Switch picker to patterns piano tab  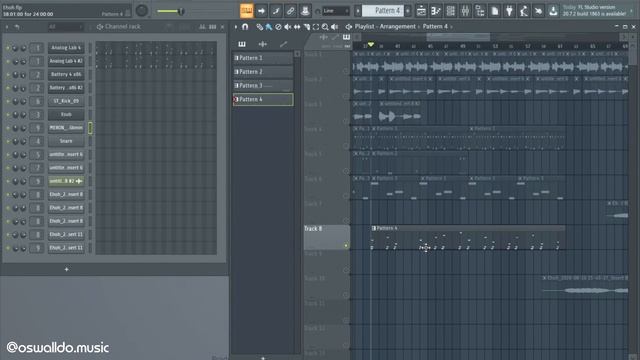242,44
